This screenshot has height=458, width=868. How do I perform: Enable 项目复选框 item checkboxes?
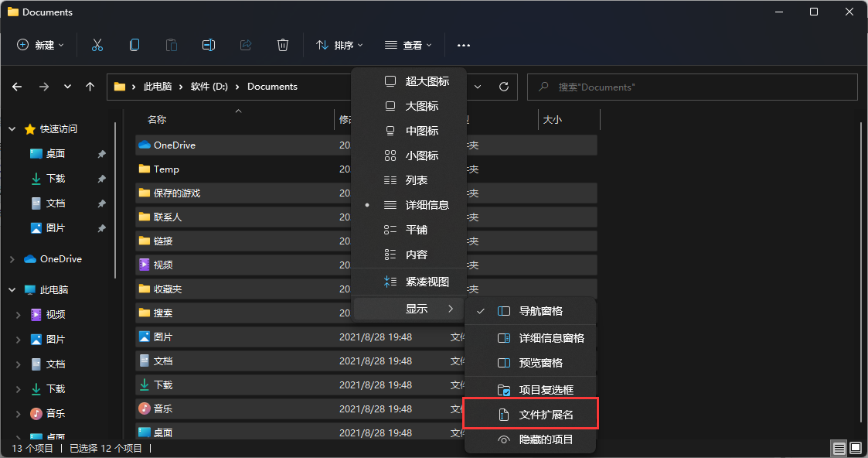tap(529, 390)
